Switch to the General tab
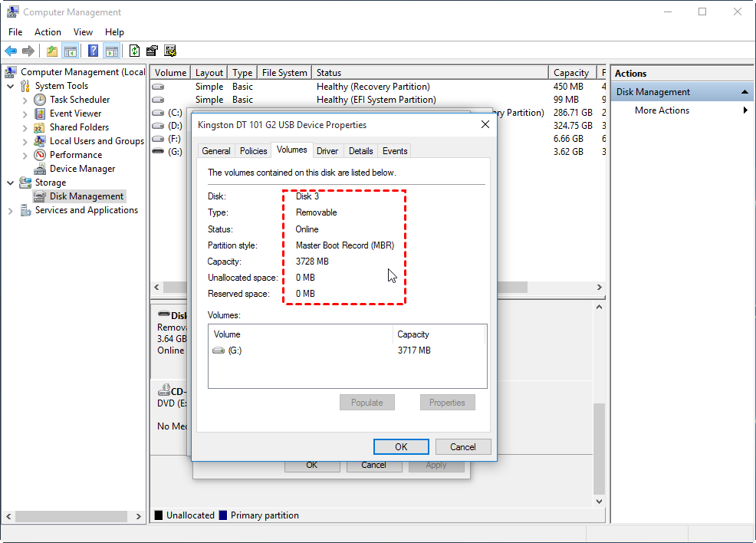This screenshot has height=543, width=756. point(216,151)
